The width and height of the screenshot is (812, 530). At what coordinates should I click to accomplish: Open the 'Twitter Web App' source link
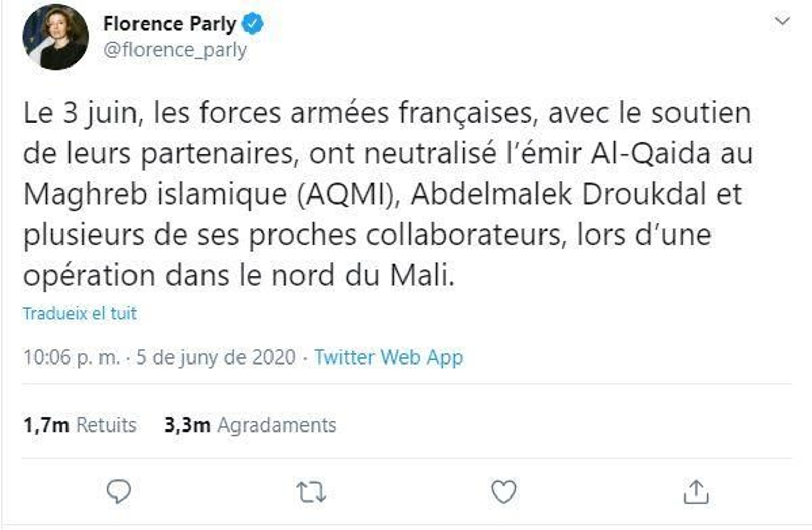point(388,357)
